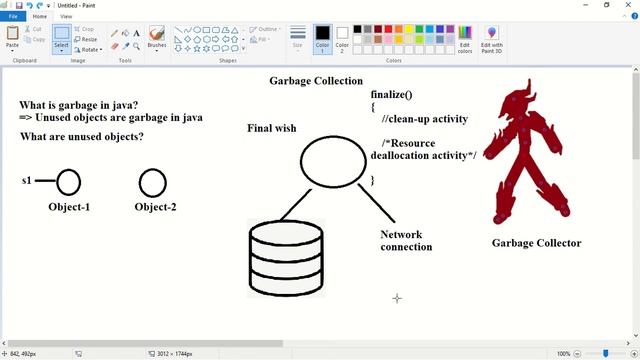640x360 pixels.
Task: Choose the Five-point star shape
Action: pos(197,49)
